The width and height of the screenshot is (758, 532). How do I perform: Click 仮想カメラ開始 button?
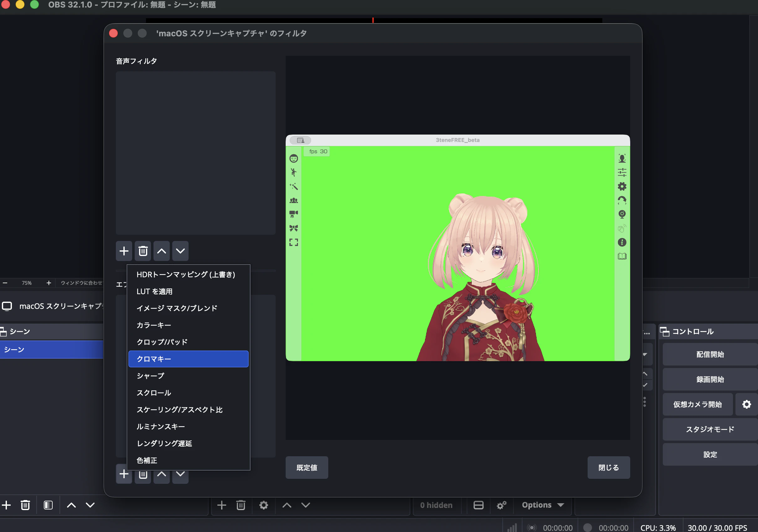coord(698,404)
